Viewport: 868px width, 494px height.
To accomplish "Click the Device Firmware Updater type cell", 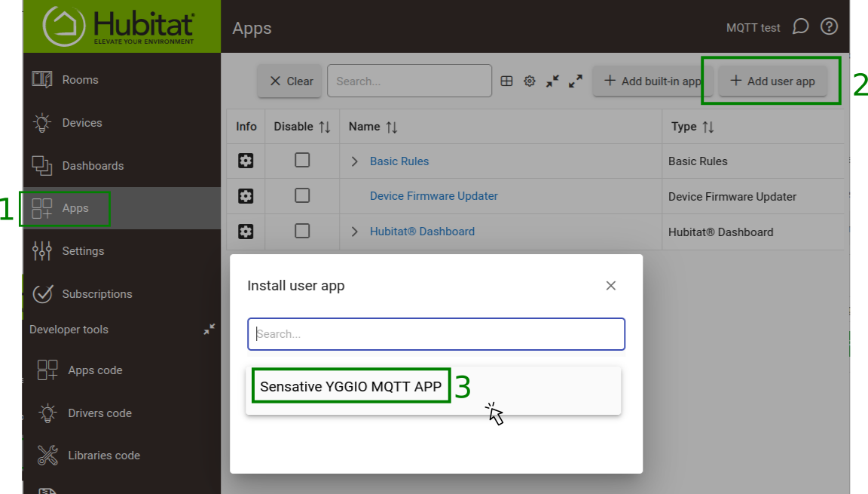I will click(732, 197).
